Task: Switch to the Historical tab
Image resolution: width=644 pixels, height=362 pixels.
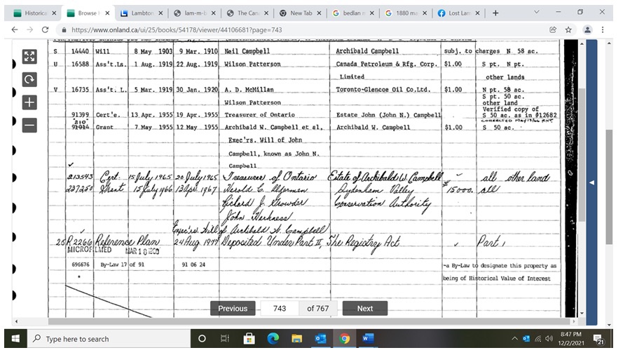Action: [34, 13]
